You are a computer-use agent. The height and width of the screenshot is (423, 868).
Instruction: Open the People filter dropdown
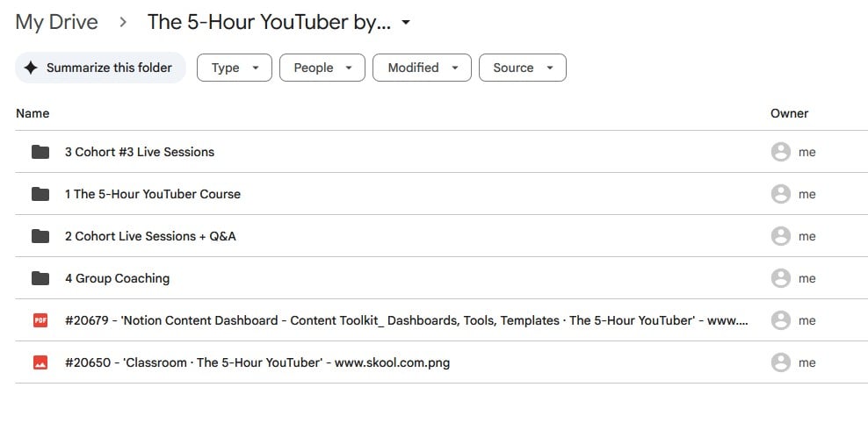coord(322,68)
